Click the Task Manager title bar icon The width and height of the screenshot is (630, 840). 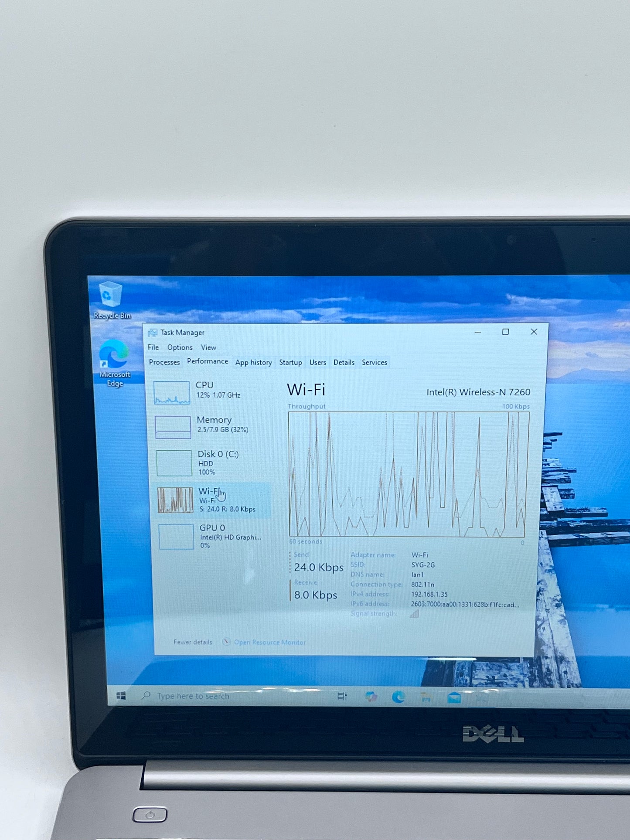(x=152, y=333)
